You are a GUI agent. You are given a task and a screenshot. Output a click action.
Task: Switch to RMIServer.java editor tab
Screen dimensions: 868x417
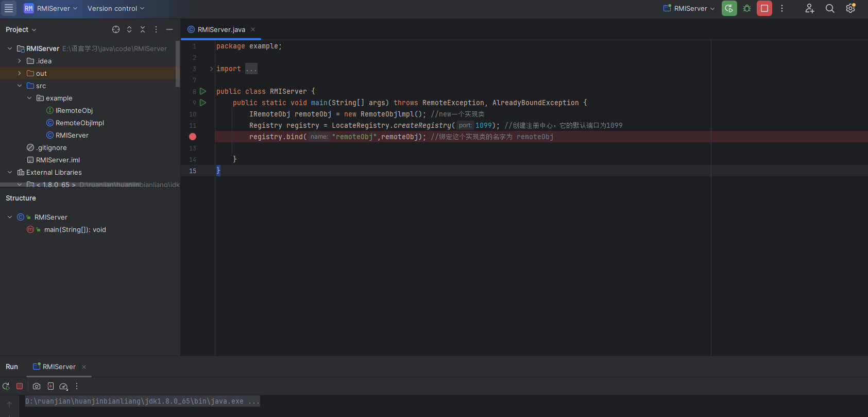click(x=221, y=29)
